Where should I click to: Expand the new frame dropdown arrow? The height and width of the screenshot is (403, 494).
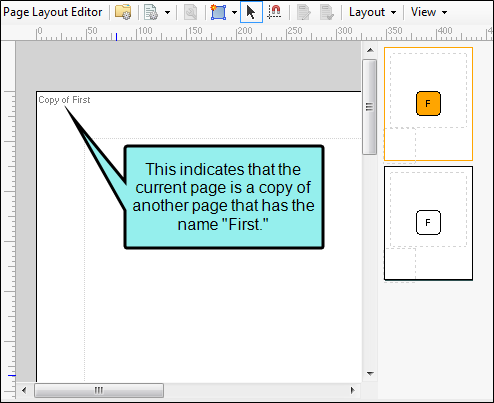tap(234, 13)
